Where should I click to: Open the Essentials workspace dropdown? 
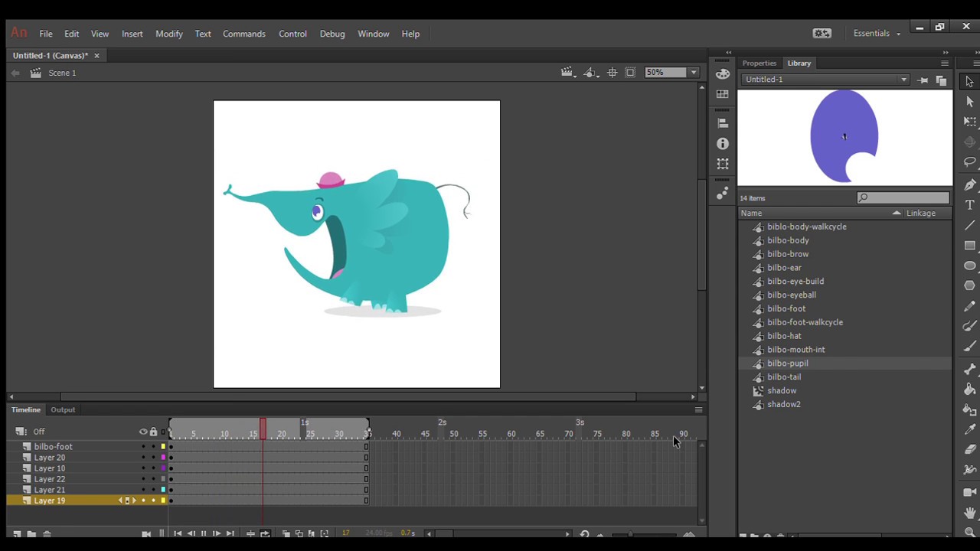[877, 34]
